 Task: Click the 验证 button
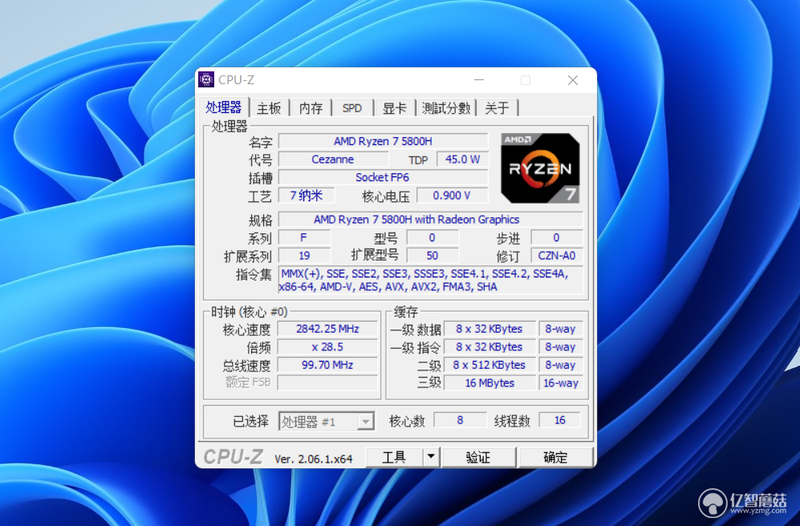click(478, 457)
